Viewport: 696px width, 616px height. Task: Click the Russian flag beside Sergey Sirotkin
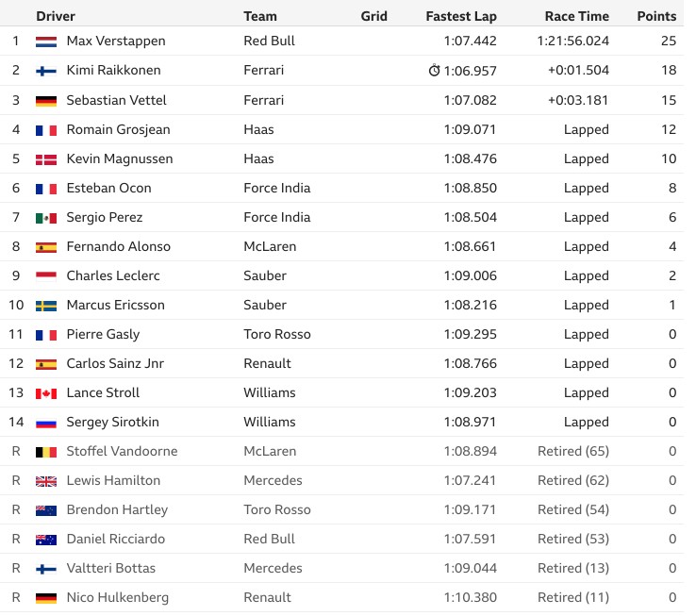pyautogui.click(x=46, y=423)
